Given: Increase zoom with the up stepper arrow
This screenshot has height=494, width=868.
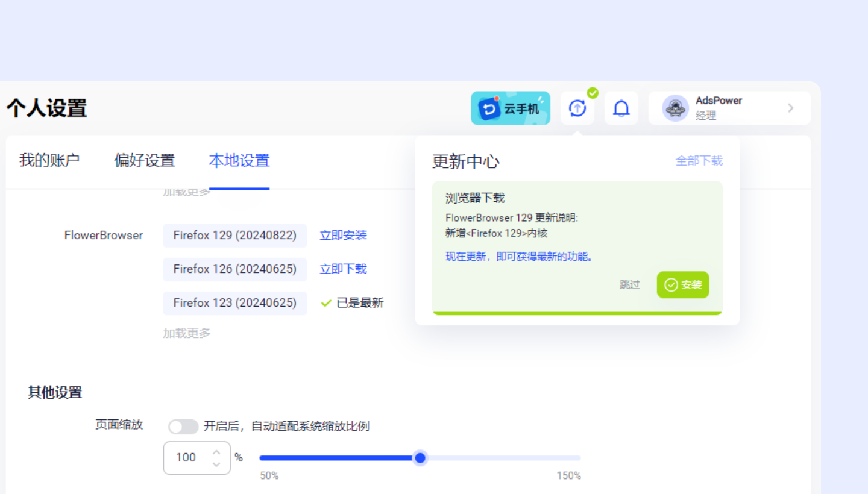Looking at the screenshot, I should [x=216, y=452].
